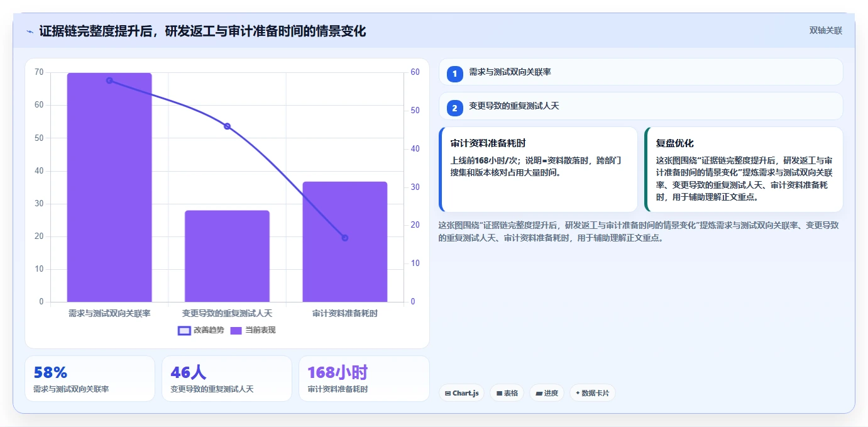Click the x-axis label 需求与测试双向关联率
This screenshot has width=868, height=427.
pos(109,313)
